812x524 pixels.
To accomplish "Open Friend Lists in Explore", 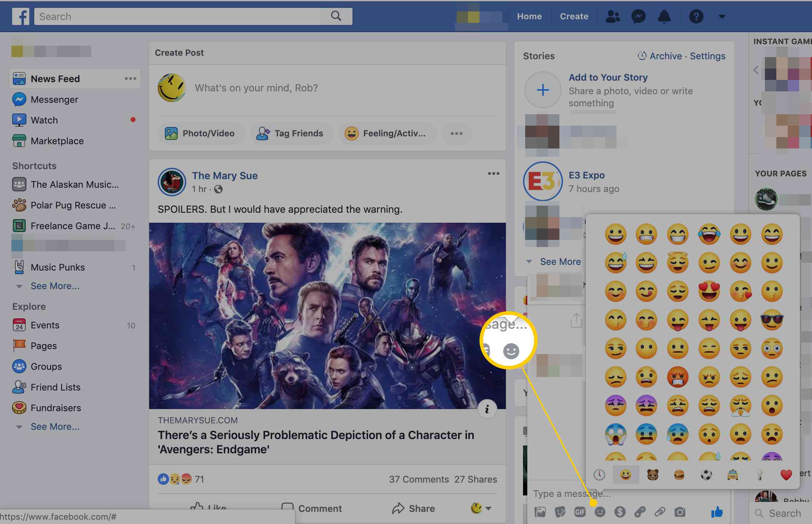I will click(55, 387).
